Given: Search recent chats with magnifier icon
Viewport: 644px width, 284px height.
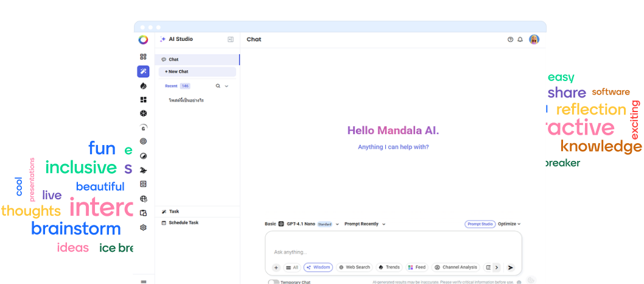Looking at the screenshot, I should (x=218, y=86).
